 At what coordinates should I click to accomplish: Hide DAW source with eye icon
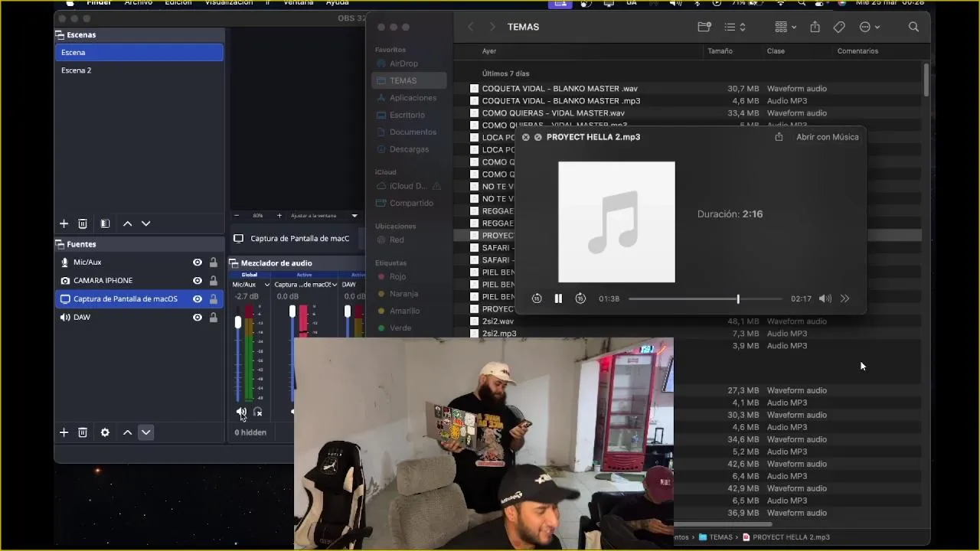tap(198, 318)
